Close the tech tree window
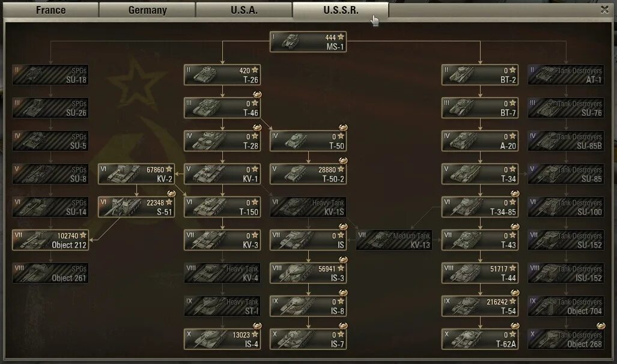Image resolution: width=617 pixels, height=364 pixels. coord(605,10)
